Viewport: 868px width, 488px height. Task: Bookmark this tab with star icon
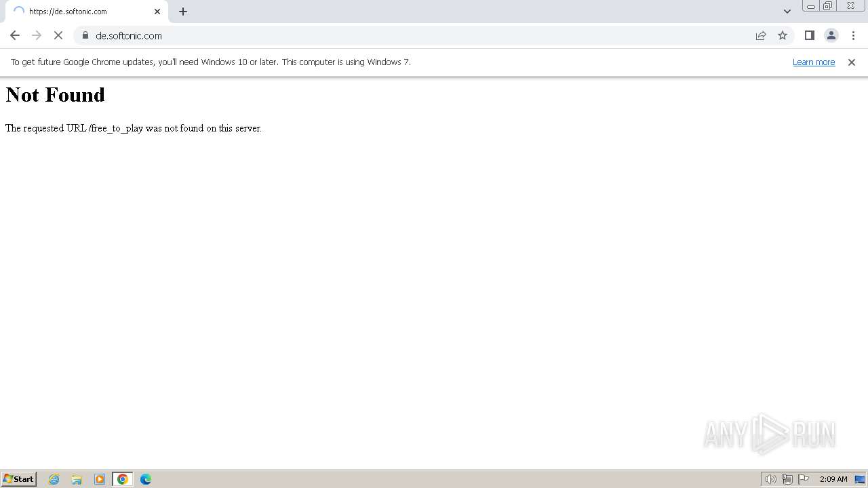[x=783, y=35]
